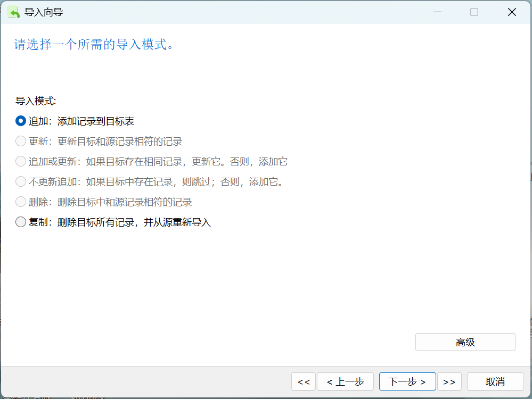Go back using the 上一步 button

tap(346, 382)
